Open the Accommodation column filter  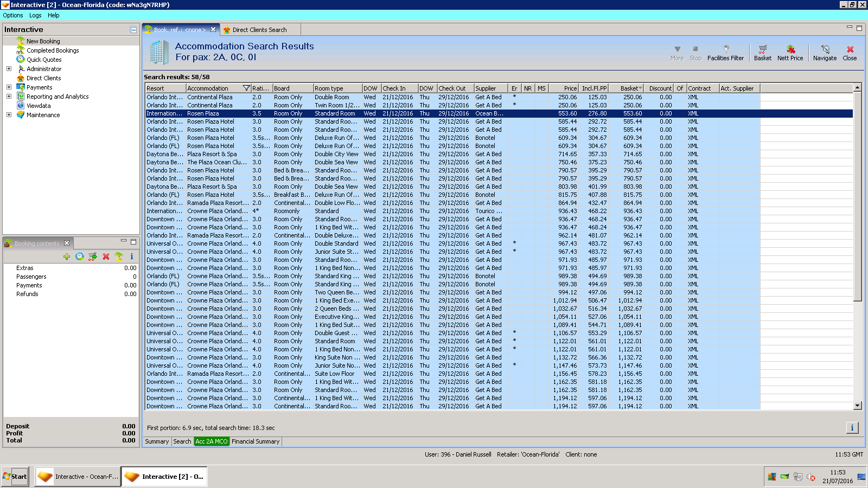[x=246, y=88]
